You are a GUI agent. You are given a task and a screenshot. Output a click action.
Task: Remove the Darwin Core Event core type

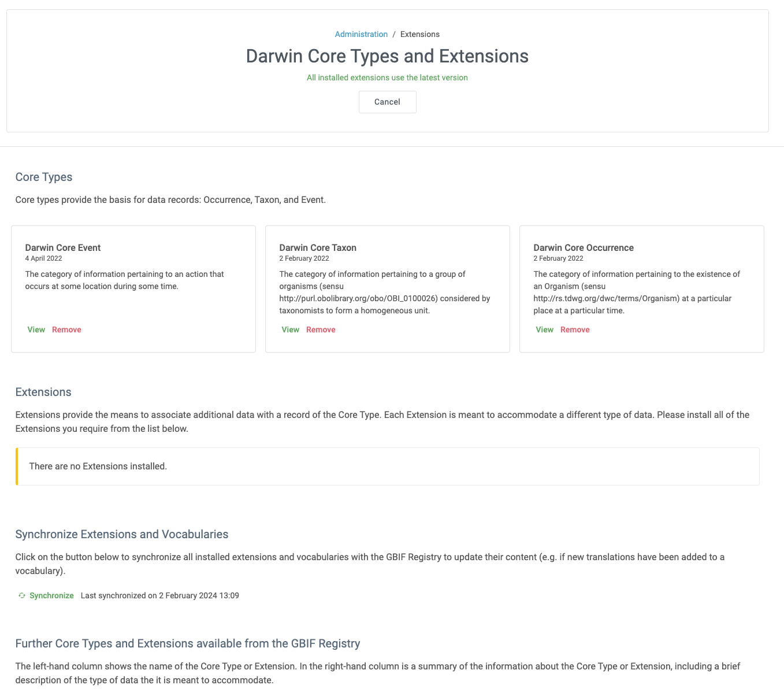pos(66,330)
